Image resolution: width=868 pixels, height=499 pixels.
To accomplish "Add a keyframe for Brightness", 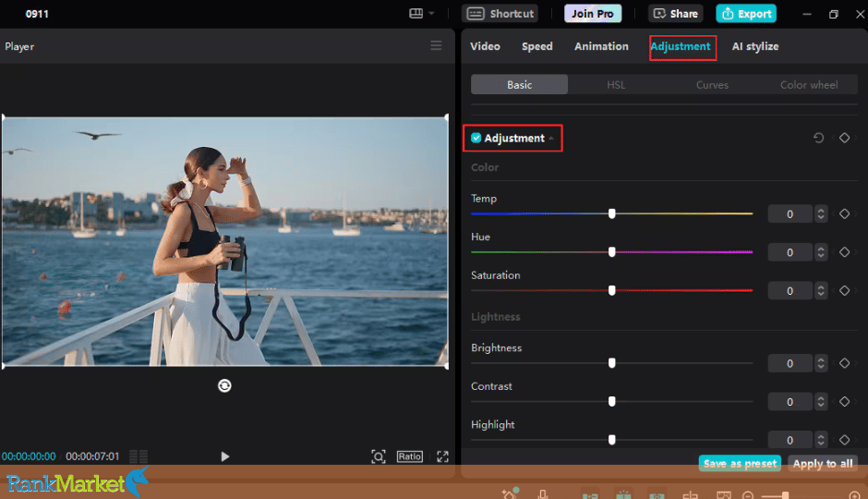I will 844,363.
